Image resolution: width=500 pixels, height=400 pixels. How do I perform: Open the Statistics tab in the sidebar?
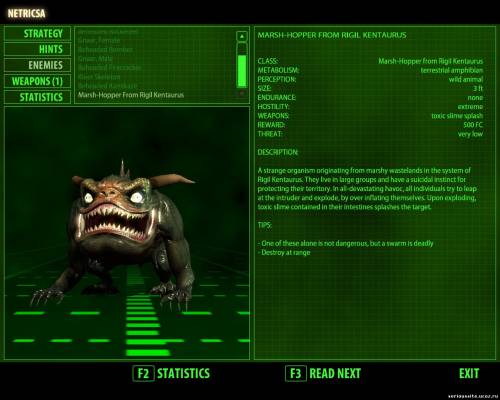point(37,97)
